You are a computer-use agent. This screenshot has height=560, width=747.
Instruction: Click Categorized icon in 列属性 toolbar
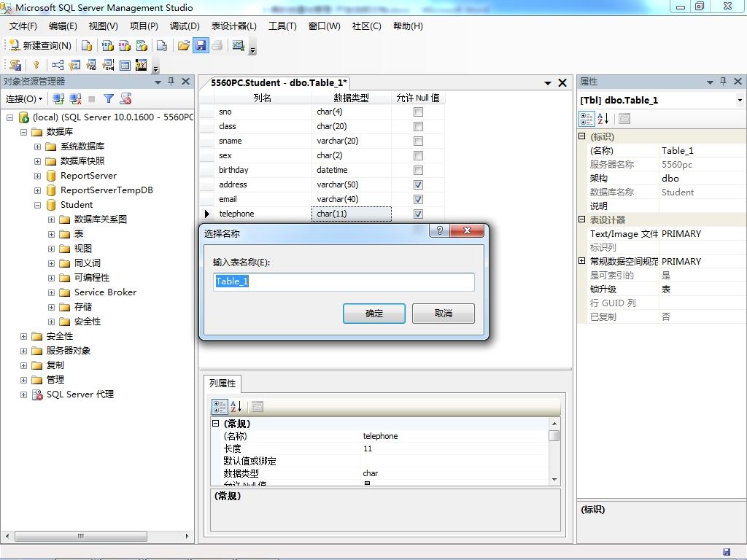pos(220,407)
